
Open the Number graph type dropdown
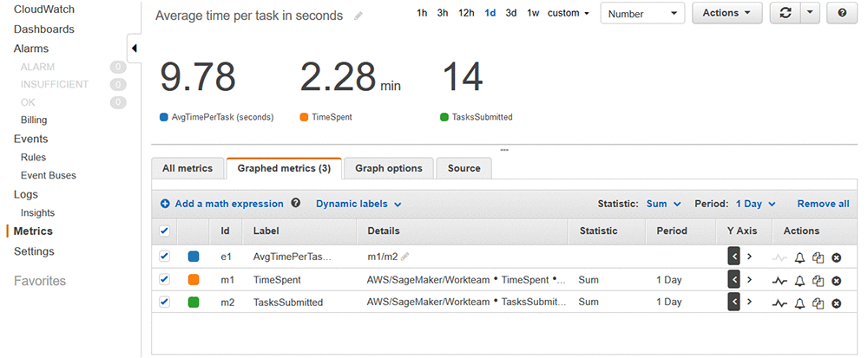tap(642, 13)
